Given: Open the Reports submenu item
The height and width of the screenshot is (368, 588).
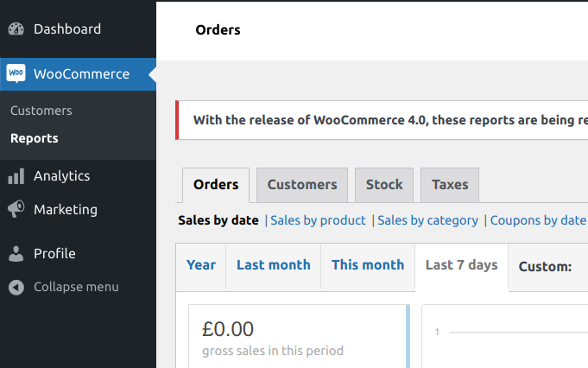Looking at the screenshot, I should [x=35, y=138].
